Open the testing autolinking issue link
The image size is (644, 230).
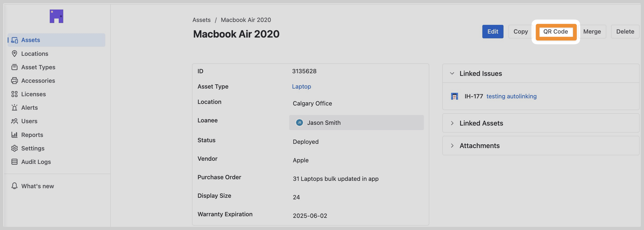coord(511,96)
